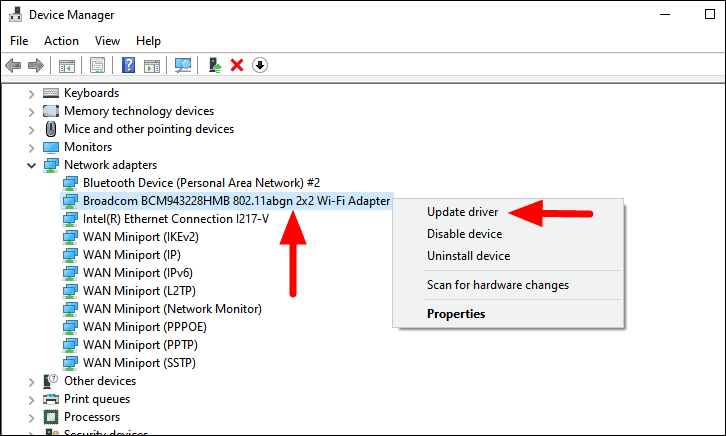Screen dimensions: 726x436
Task: Expand Mice and other pointing devices
Action: point(31,130)
